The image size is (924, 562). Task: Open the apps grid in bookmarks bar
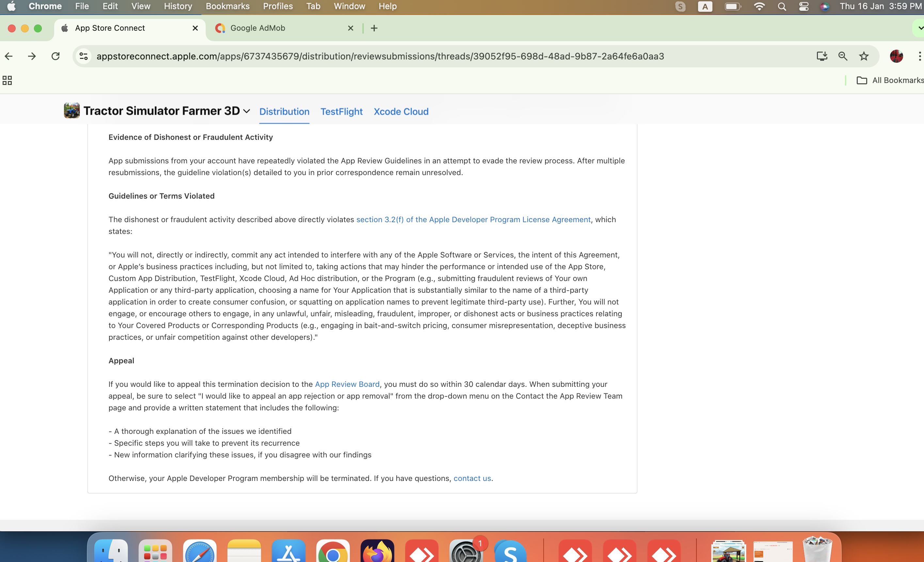click(7, 80)
